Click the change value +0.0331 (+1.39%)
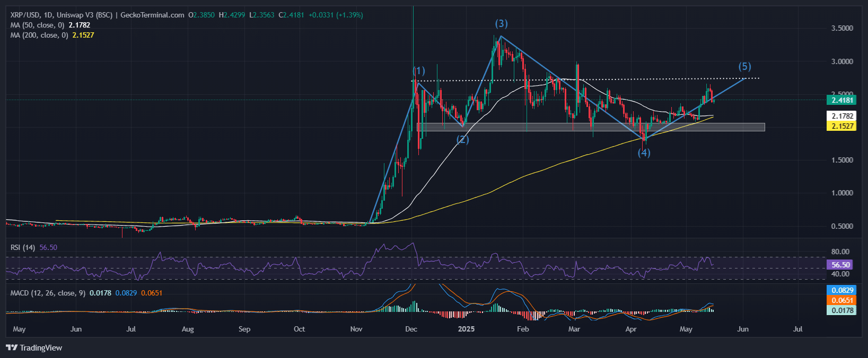Viewport: 868px width, 358px height. coord(336,15)
